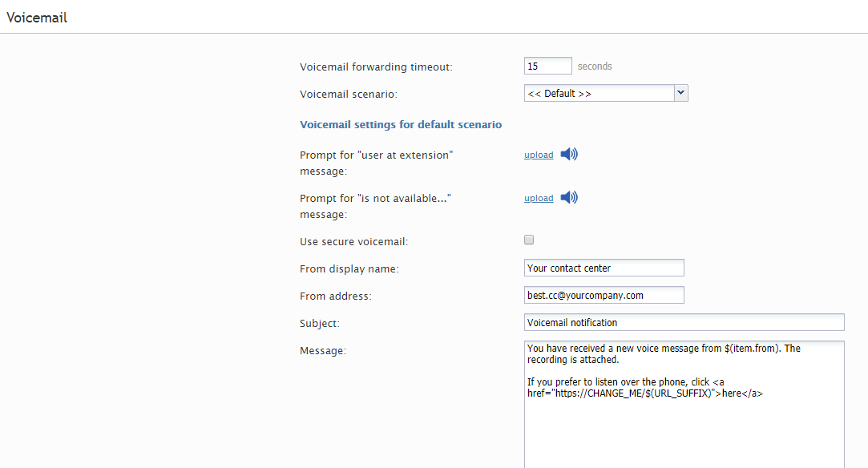The image size is (868, 468).
Task: Select the << Default >> scenario combo box
Action: (606, 93)
